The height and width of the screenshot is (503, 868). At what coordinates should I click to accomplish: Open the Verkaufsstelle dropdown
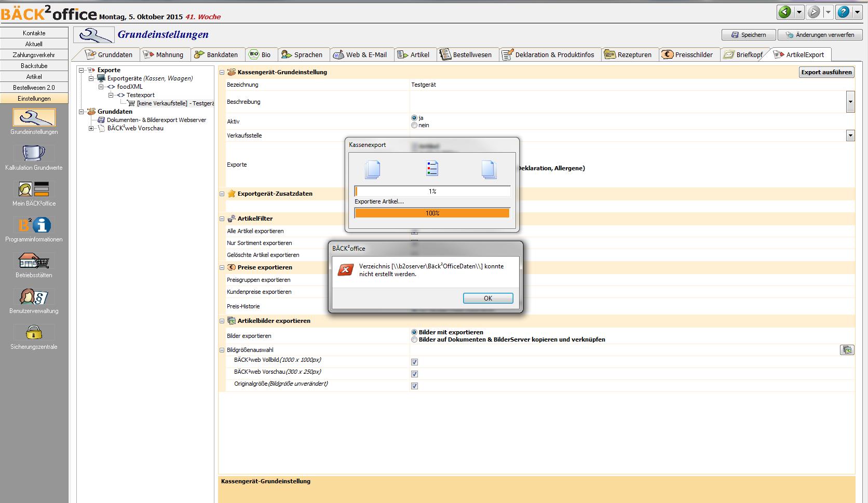(850, 135)
